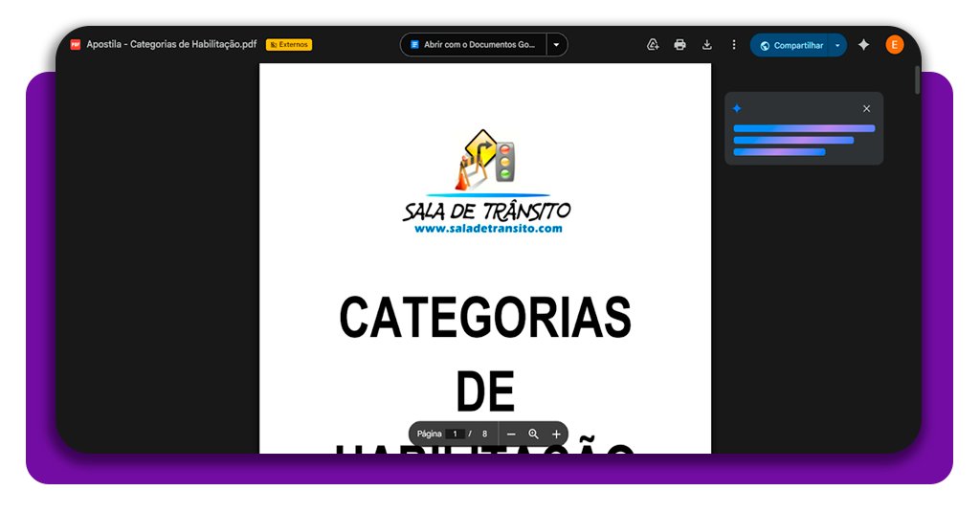Click the yellow 'Externos' badge

(289, 44)
